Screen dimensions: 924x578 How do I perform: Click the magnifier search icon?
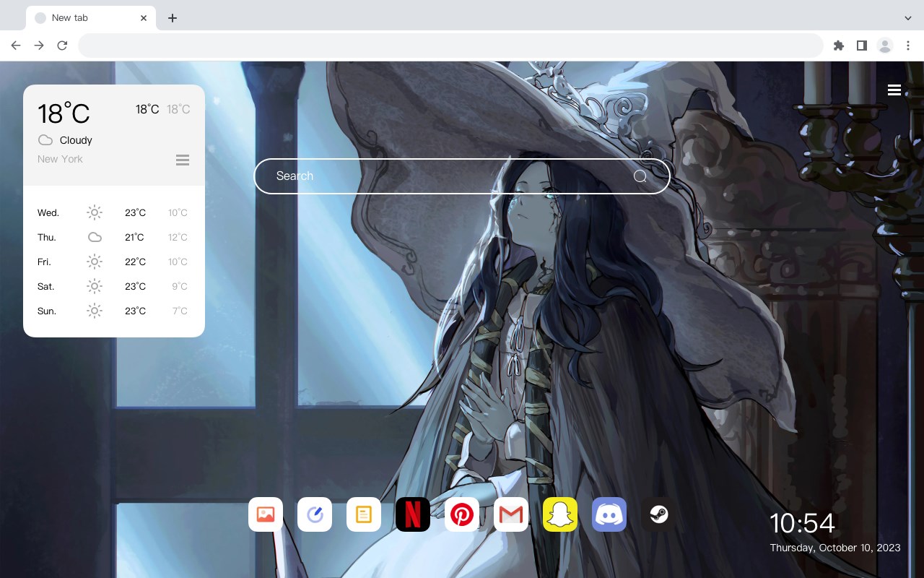640,176
